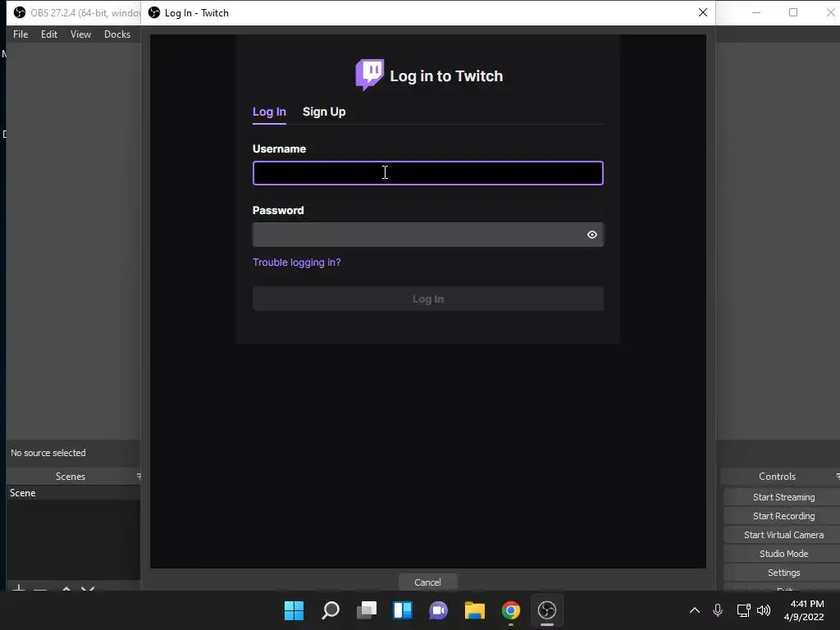Click the OBS icon in dialog title bar

(x=154, y=12)
